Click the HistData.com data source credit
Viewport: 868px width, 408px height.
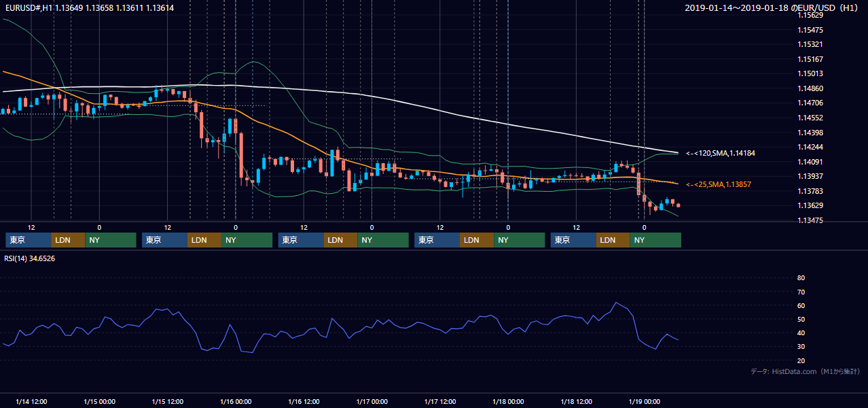point(806,372)
